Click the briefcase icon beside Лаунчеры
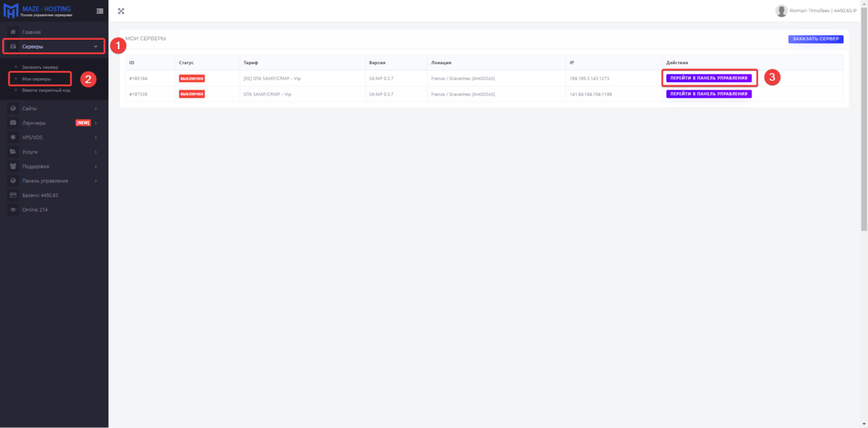The height and width of the screenshot is (428, 868). 13,123
